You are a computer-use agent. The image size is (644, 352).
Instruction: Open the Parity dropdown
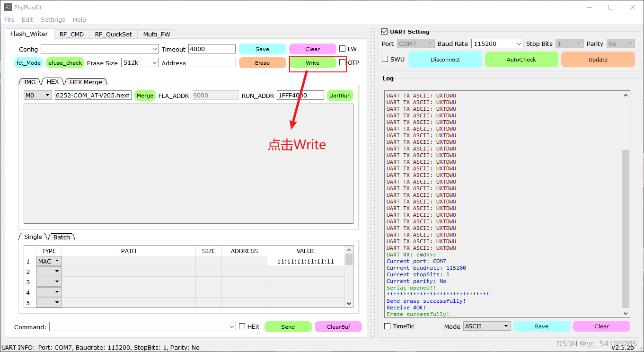coord(620,44)
